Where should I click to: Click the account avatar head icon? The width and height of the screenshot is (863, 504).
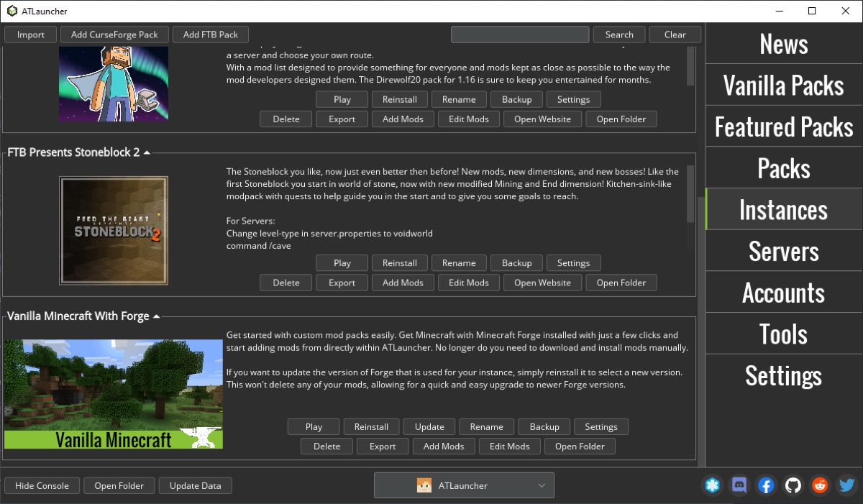coord(424,485)
